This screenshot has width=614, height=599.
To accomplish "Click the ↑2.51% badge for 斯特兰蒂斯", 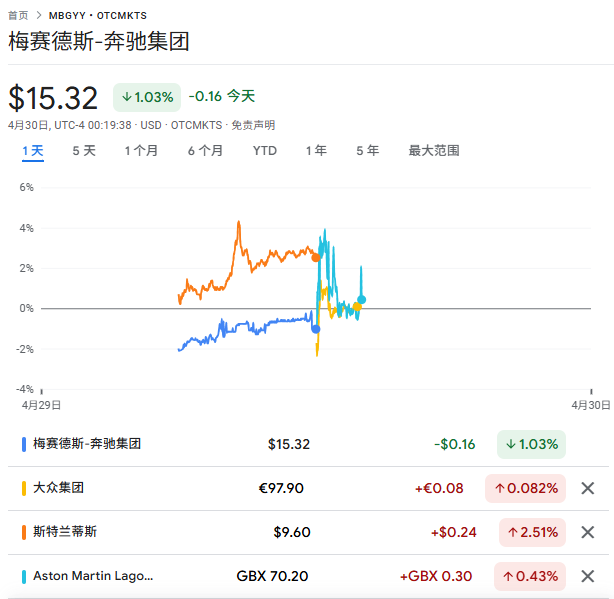I will click(x=533, y=532).
